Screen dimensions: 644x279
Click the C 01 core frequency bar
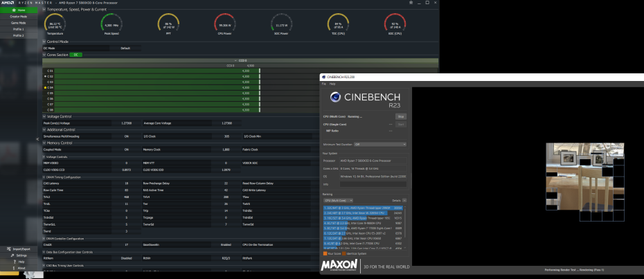click(151, 71)
